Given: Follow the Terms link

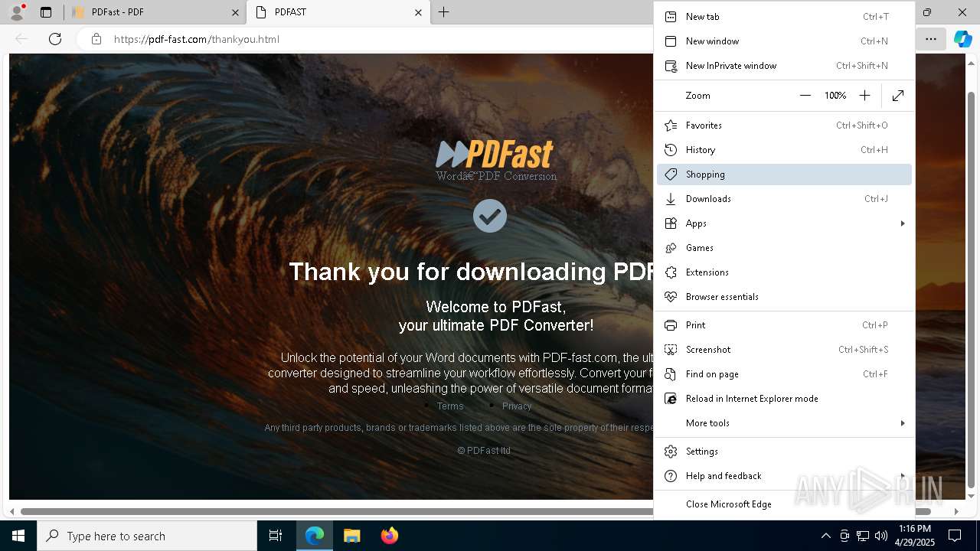Looking at the screenshot, I should tap(450, 406).
